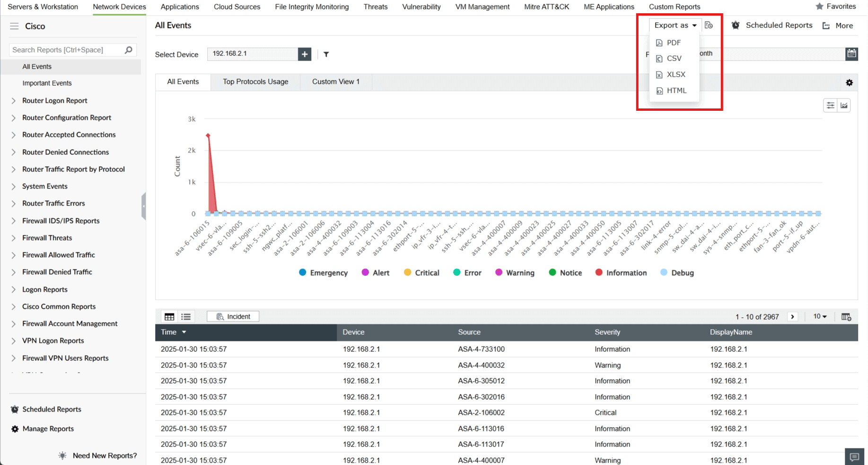Switch the events table to list view
Image resolution: width=868 pixels, height=465 pixels.
[x=186, y=316]
